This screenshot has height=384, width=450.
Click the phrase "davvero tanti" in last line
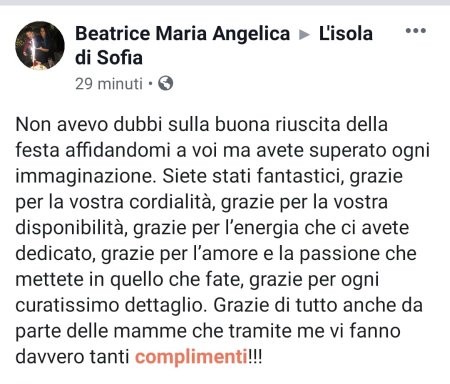coord(72,357)
